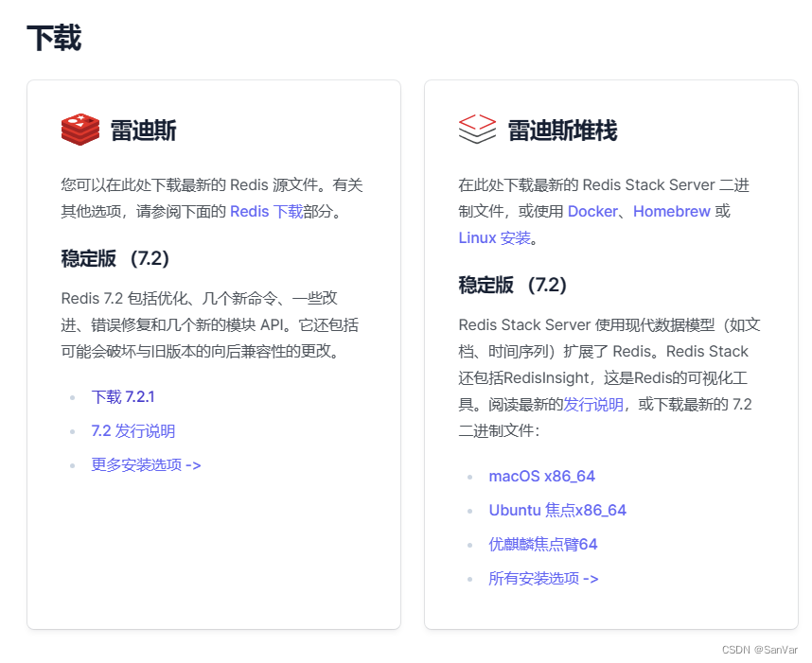Open the 7.2 发行说明 link
The image size is (812, 663).
[x=133, y=431]
